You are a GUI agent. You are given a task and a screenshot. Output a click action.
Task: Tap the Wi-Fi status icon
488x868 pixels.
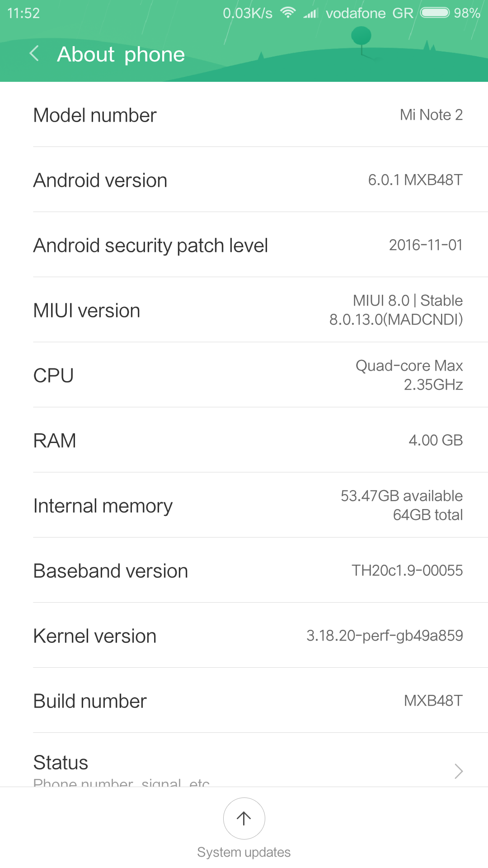288,13
